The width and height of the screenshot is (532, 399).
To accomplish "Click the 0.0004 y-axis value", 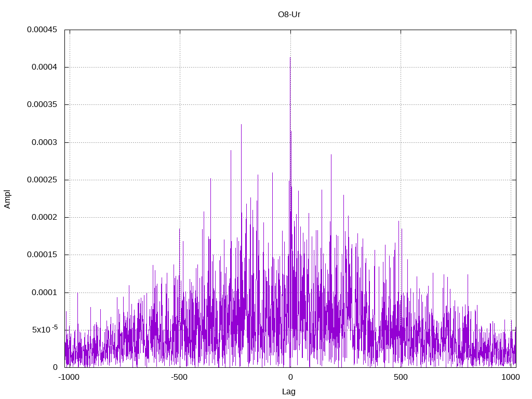I will [45, 67].
